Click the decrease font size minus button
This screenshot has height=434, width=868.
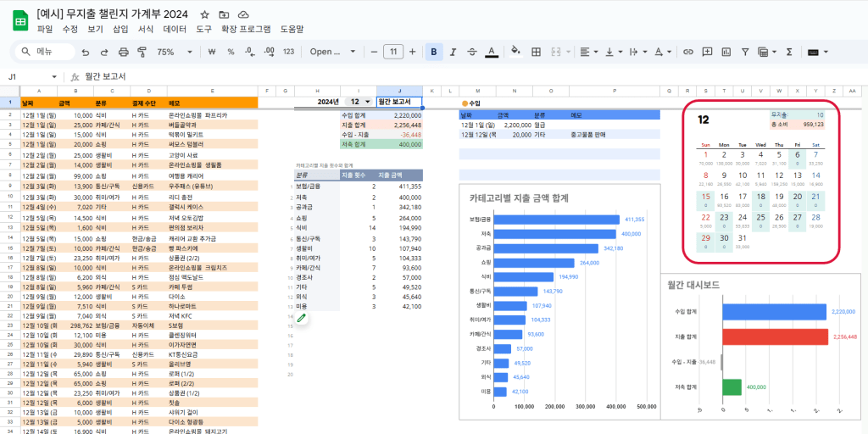374,52
